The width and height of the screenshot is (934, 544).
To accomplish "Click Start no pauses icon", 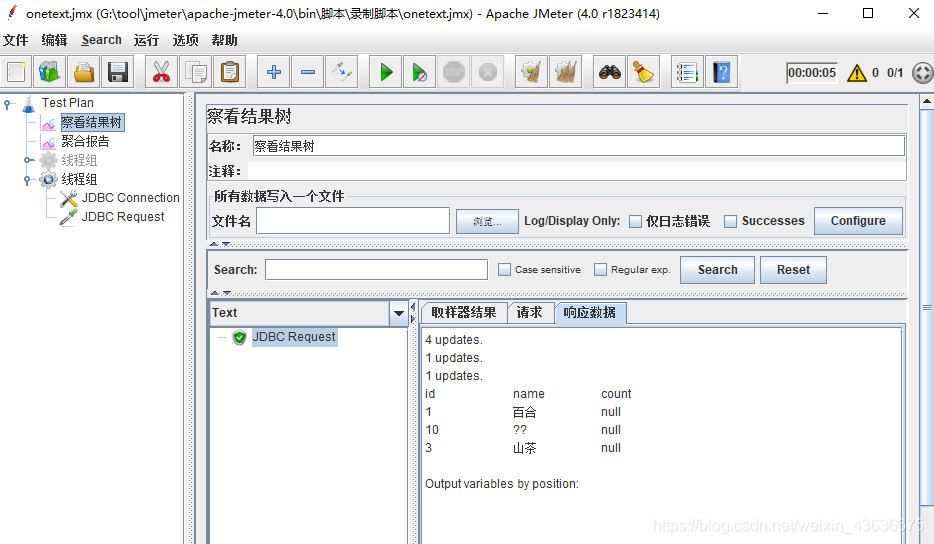I will [419, 72].
